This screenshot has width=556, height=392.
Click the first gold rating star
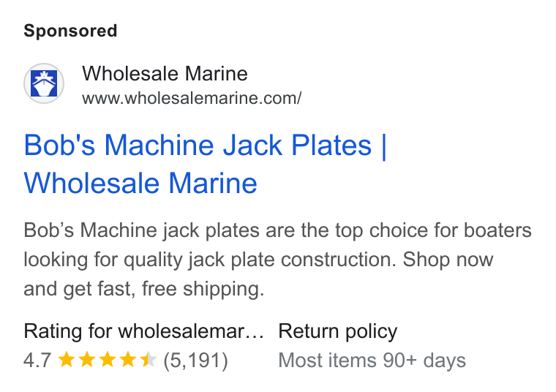(x=67, y=359)
